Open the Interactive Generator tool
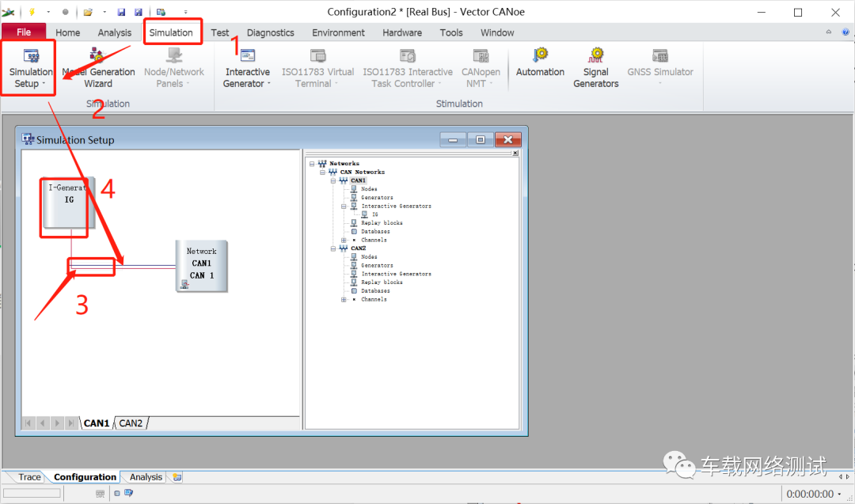The image size is (855, 504). tap(248, 67)
